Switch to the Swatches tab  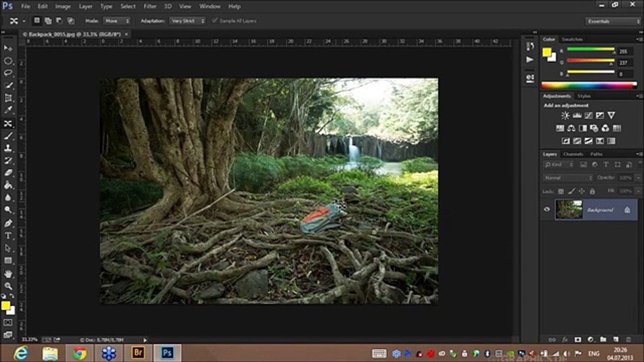572,39
